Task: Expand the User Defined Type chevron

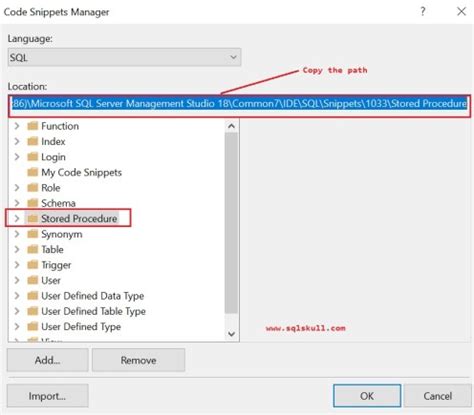Action: [17, 326]
